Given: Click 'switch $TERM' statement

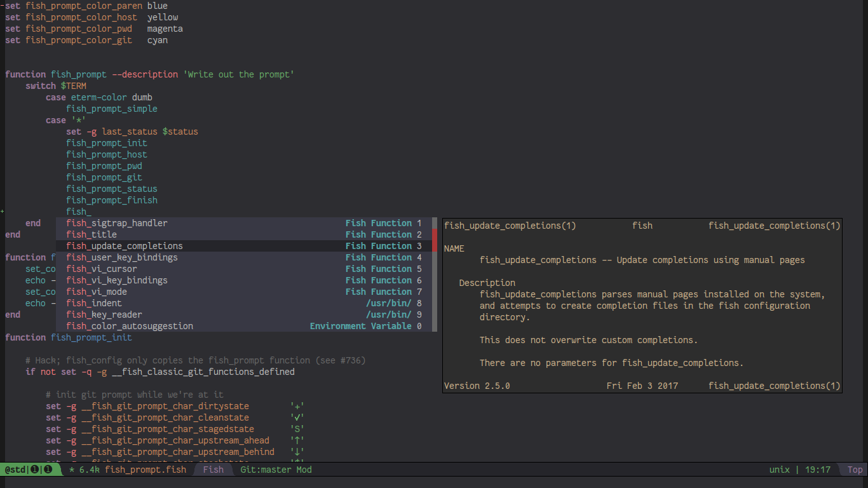Looking at the screenshot, I should [56, 86].
